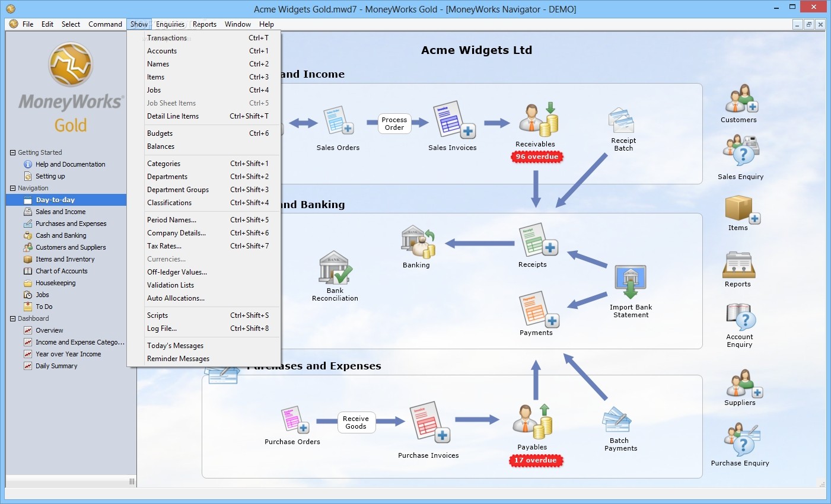Open the File menu

click(28, 24)
